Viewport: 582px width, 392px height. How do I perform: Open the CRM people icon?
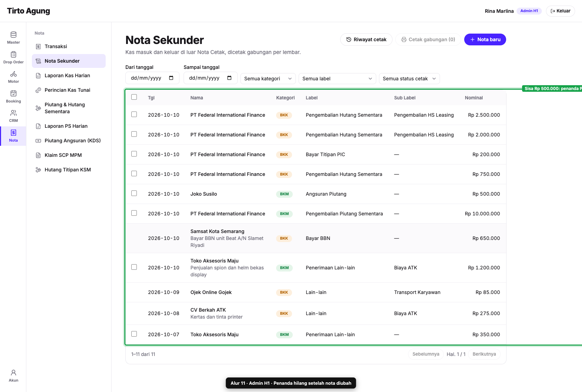(x=14, y=113)
